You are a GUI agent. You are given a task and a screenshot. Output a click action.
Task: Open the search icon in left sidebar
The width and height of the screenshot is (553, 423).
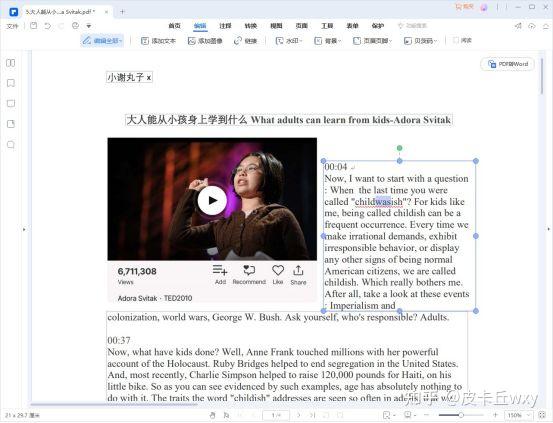[x=11, y=145]
